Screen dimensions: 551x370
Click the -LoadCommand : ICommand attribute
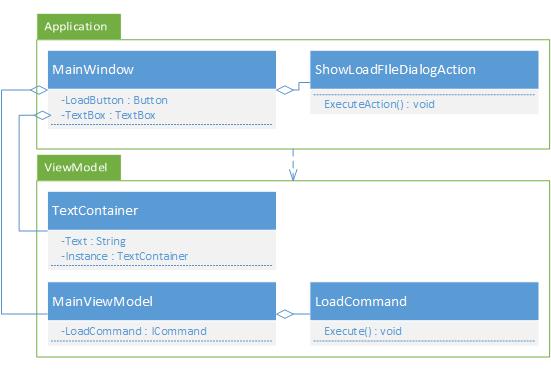point(134,331)
